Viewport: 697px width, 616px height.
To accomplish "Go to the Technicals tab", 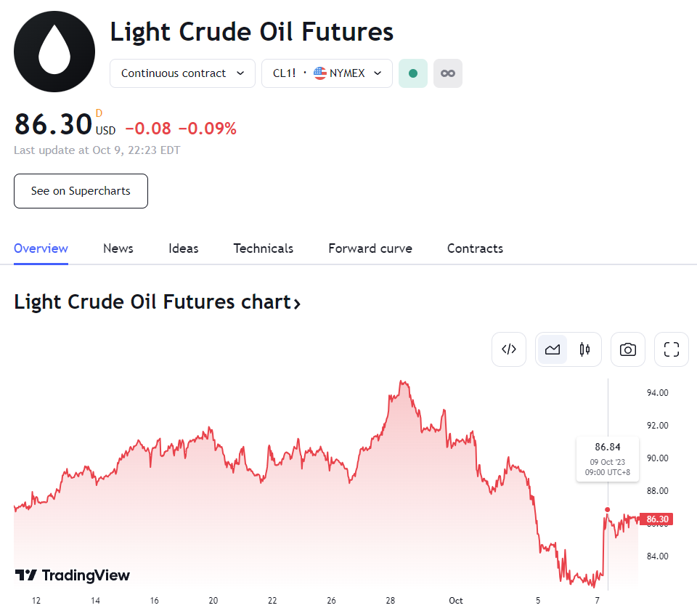I will pos(264,248).
